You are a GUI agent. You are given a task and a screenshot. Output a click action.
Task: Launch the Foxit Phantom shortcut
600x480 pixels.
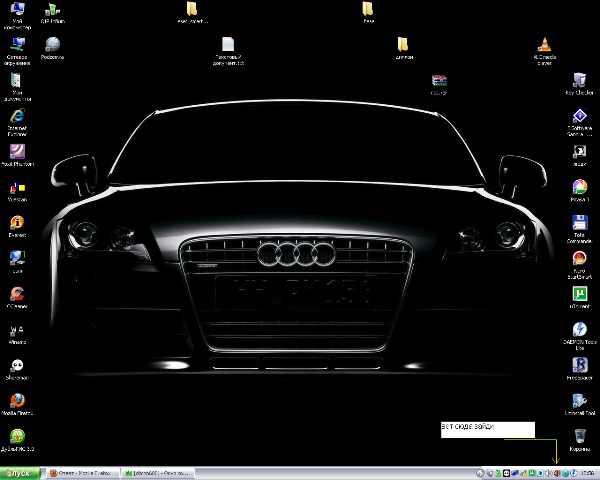click(17, 155)
